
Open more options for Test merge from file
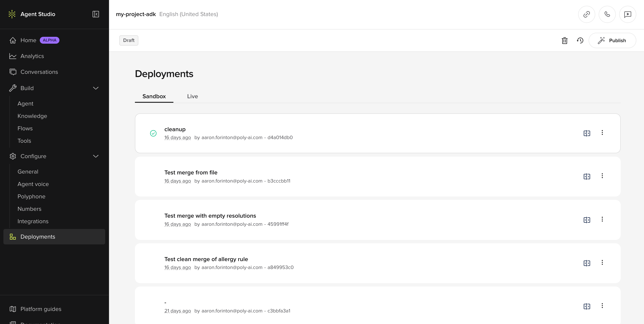point(602,176)
